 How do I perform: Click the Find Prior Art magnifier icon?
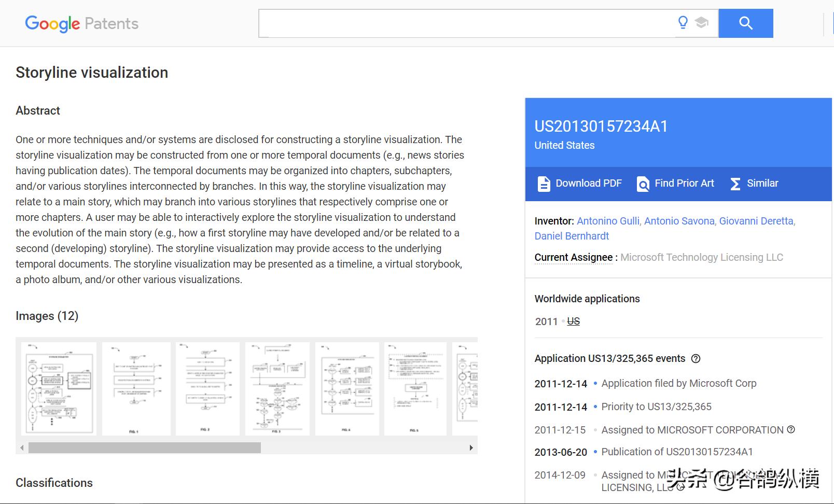pos(643,184)
